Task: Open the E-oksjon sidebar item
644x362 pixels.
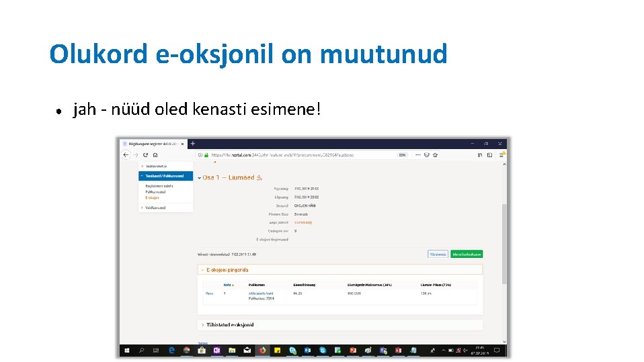Action: 152,197
